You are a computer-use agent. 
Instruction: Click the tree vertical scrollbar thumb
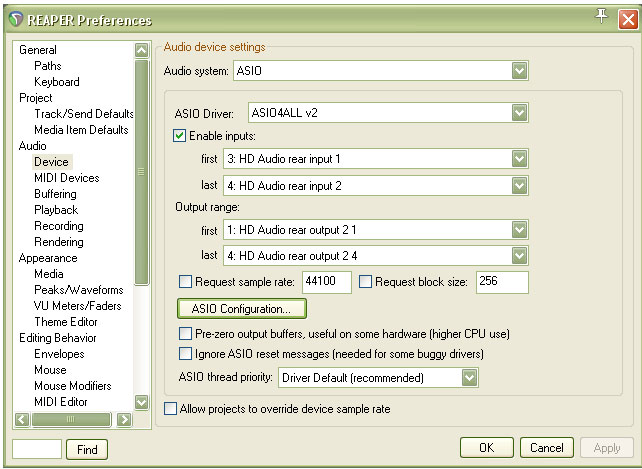141,172
